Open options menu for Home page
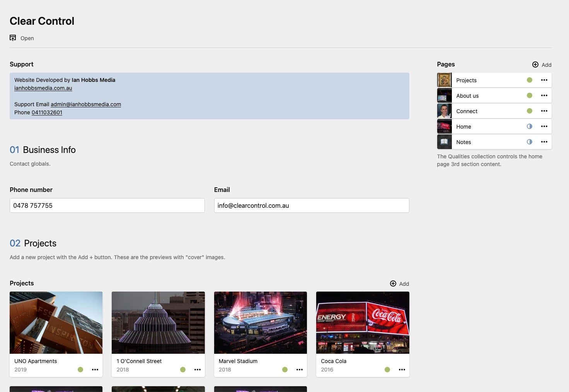 544,126
